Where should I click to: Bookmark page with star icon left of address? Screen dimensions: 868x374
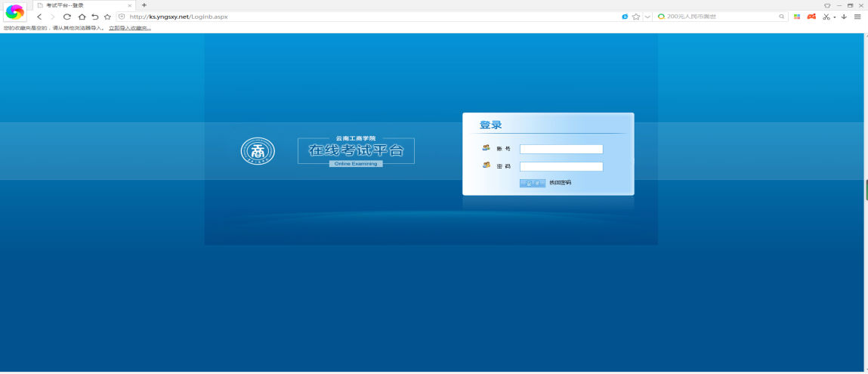tap(107, 17)
